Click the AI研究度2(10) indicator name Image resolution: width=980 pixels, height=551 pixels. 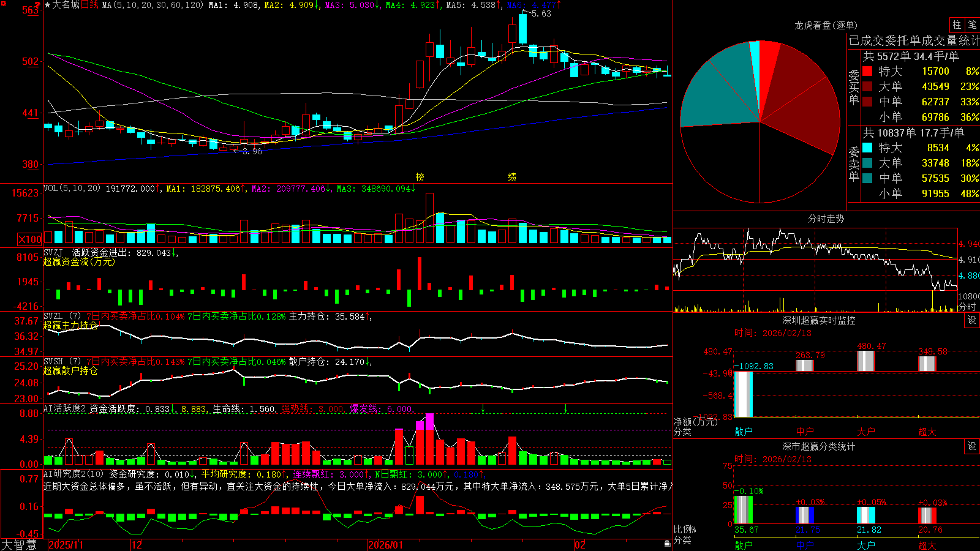point(73,474)
